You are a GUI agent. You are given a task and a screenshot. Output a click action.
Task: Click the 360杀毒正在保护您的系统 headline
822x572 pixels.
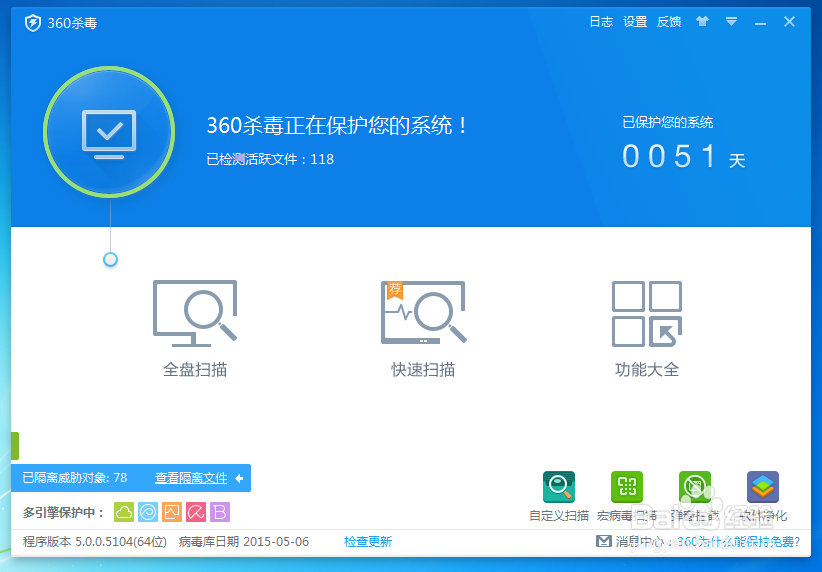coord(337,125)
